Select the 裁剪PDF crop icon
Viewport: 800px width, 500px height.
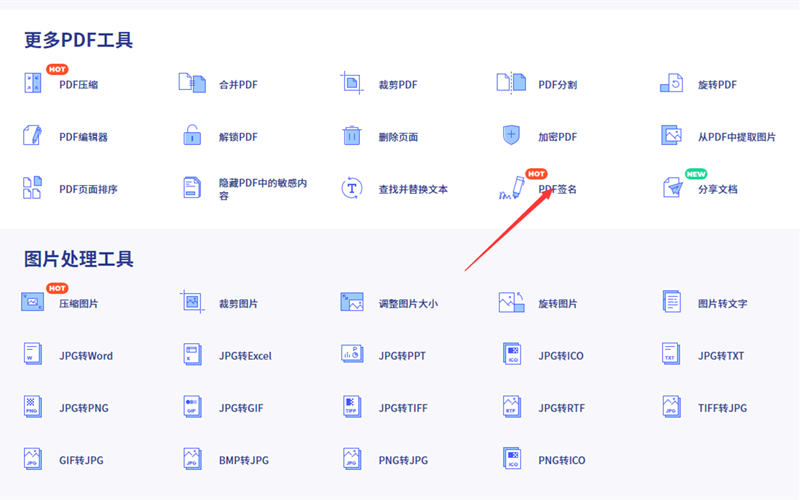point(351,84)
